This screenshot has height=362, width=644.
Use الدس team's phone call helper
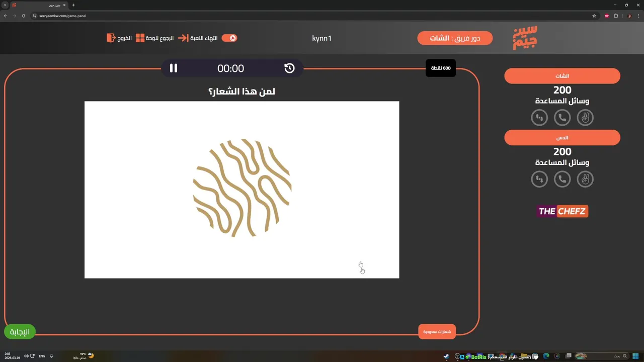point(562,179)
